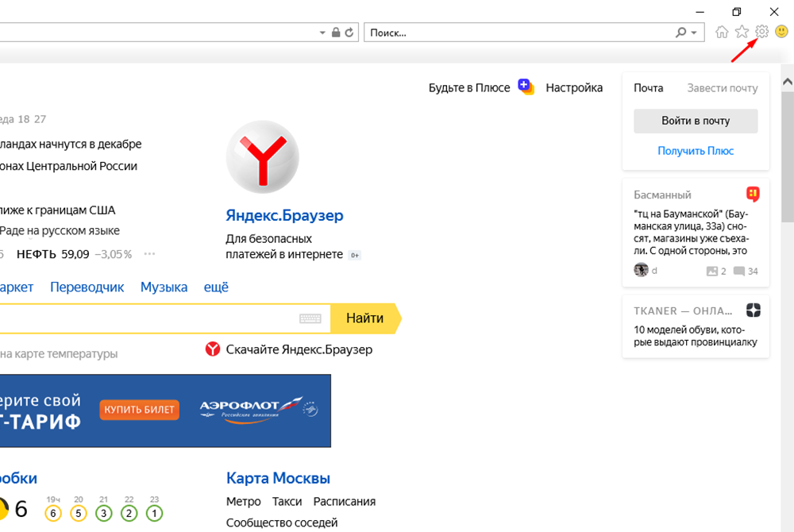Click the lock security icon in address bar
Image resolution: width=794 pixels, height=532 pixels.
[336, 33]
